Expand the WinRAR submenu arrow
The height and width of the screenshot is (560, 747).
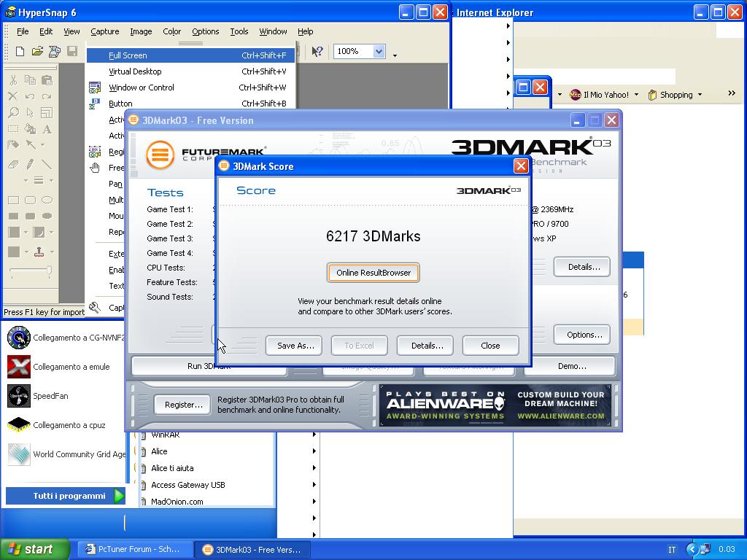click(314, 435)
